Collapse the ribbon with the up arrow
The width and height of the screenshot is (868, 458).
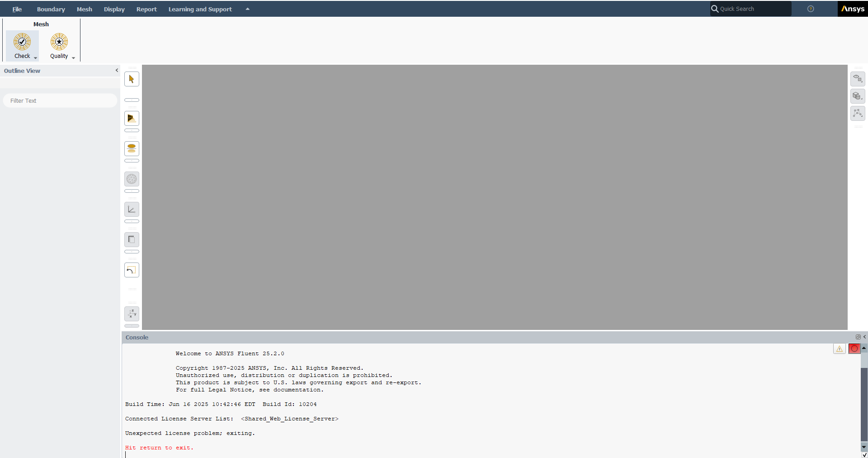pos(248,9)
